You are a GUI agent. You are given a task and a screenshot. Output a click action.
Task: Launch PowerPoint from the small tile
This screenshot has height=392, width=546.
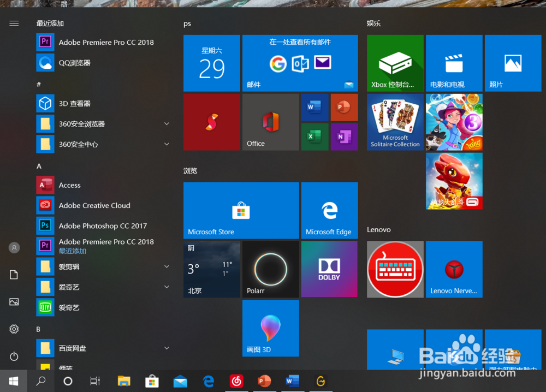pos(344,107)
